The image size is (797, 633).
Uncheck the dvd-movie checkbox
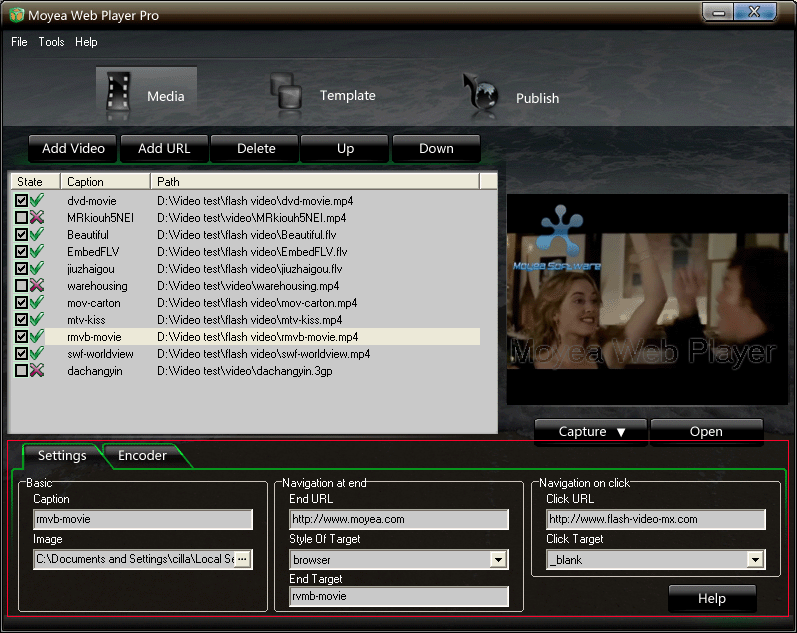point(21,200)
